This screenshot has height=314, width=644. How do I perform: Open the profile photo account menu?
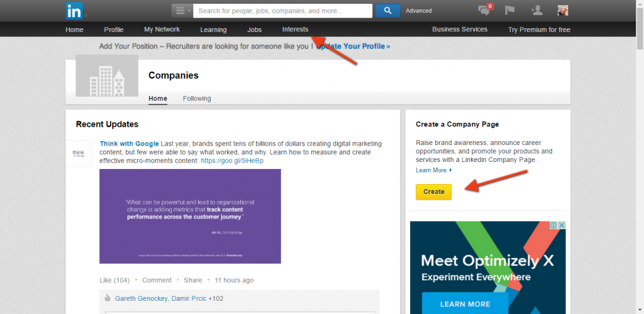click(x=563, y=11)
